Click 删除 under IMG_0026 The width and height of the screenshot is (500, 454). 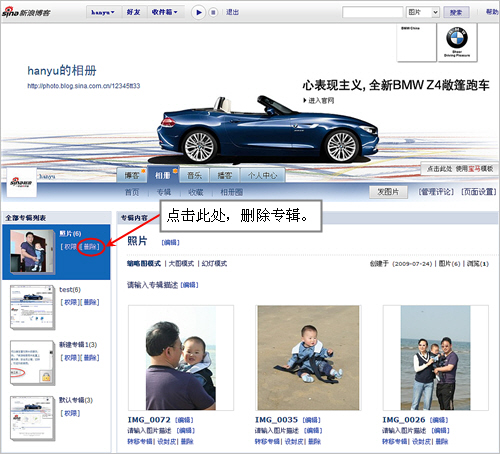(442, 442)
